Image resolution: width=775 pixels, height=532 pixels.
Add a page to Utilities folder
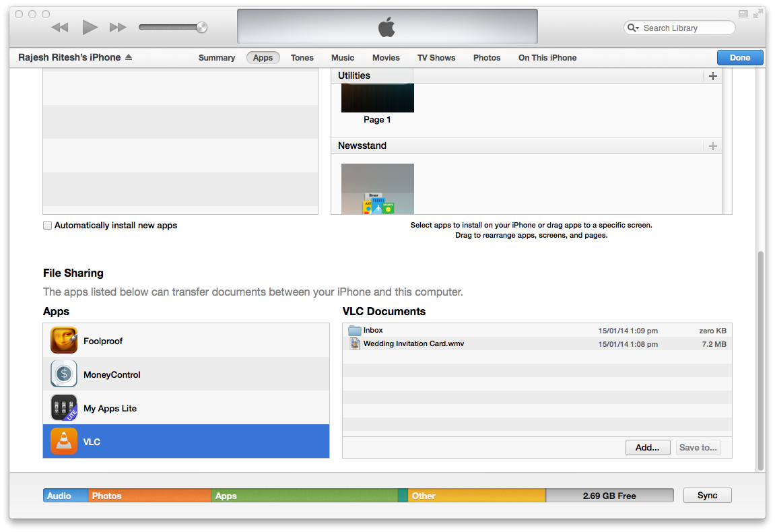(x=713, y=76)
